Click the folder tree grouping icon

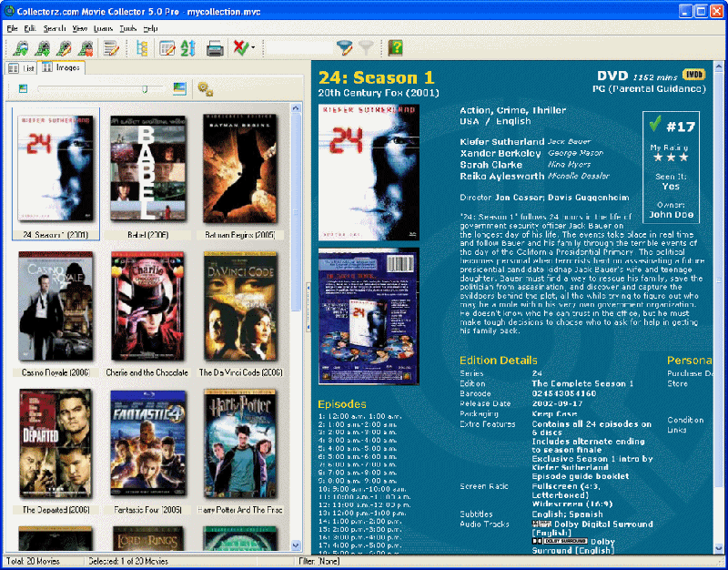tap(142, 48)
